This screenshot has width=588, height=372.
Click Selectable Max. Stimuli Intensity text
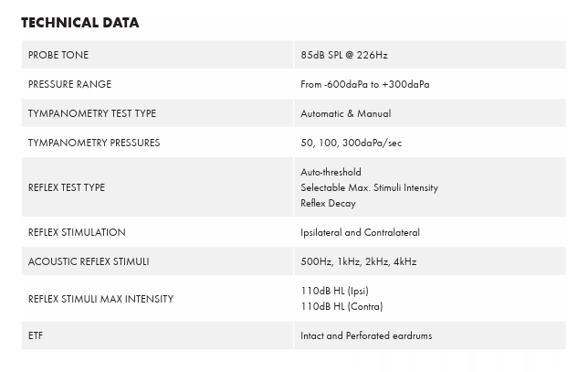(369, 187)
